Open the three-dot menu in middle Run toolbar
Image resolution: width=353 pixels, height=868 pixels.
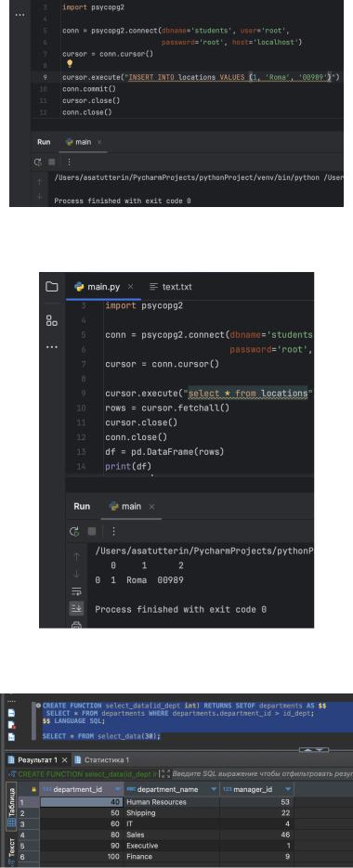point(113,531)
